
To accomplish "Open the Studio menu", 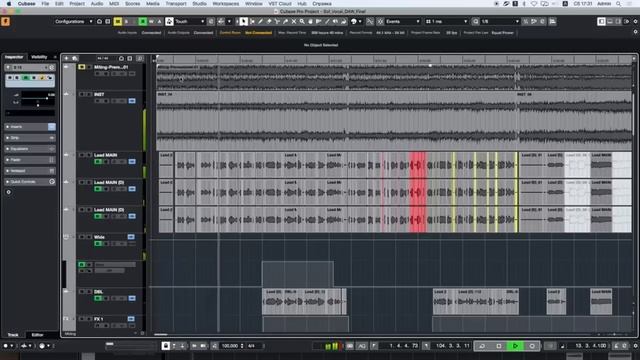I will [200, 4].
